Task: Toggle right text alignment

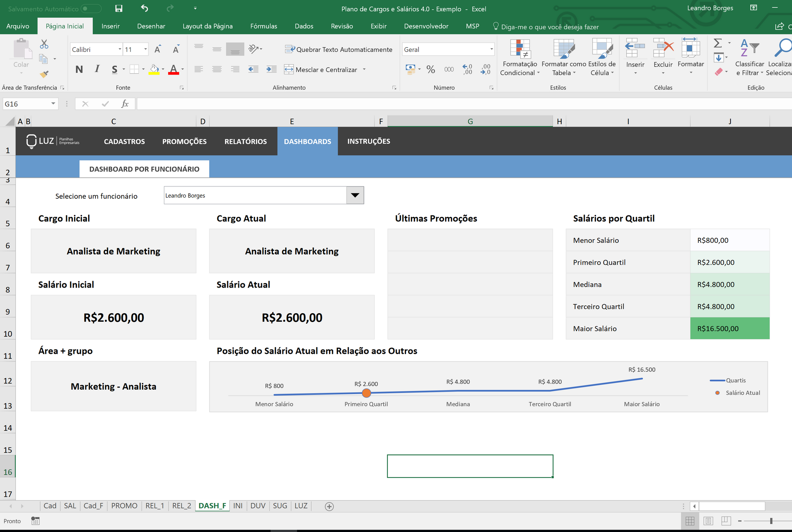Action: click(235, 69)
